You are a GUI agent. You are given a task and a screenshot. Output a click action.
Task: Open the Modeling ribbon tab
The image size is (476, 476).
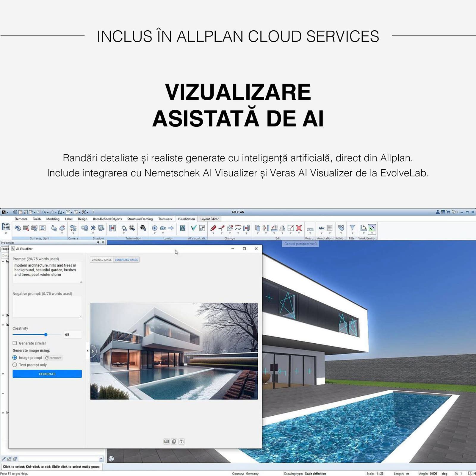(x=53, y=219)
